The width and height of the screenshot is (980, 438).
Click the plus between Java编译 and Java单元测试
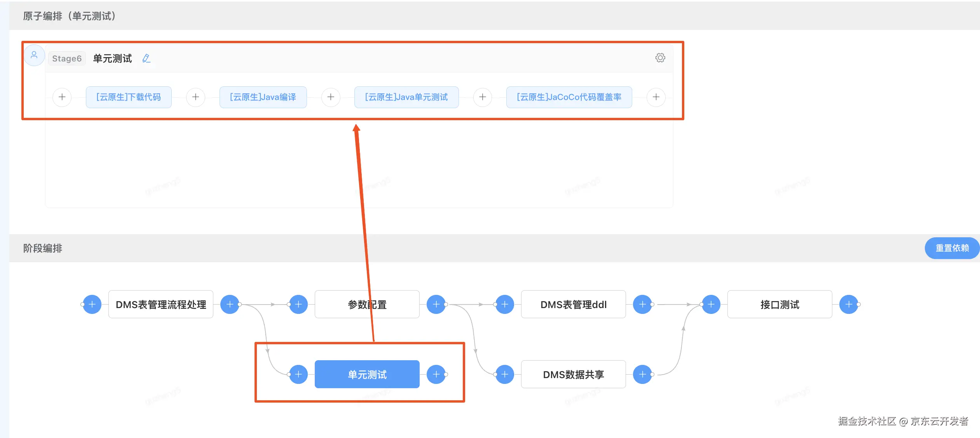click(x=331, y=97)
